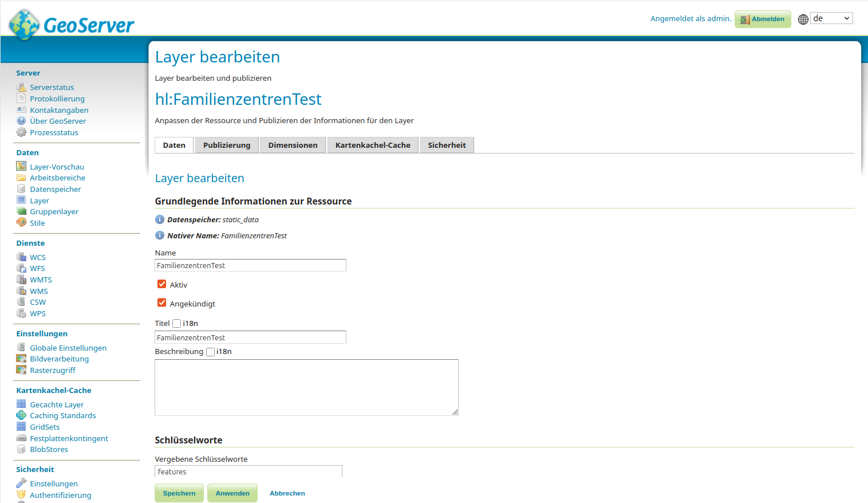This screenshot has width=868, height=503.
Task: Save changes with the Speichern button
Action: click(179, 493)
